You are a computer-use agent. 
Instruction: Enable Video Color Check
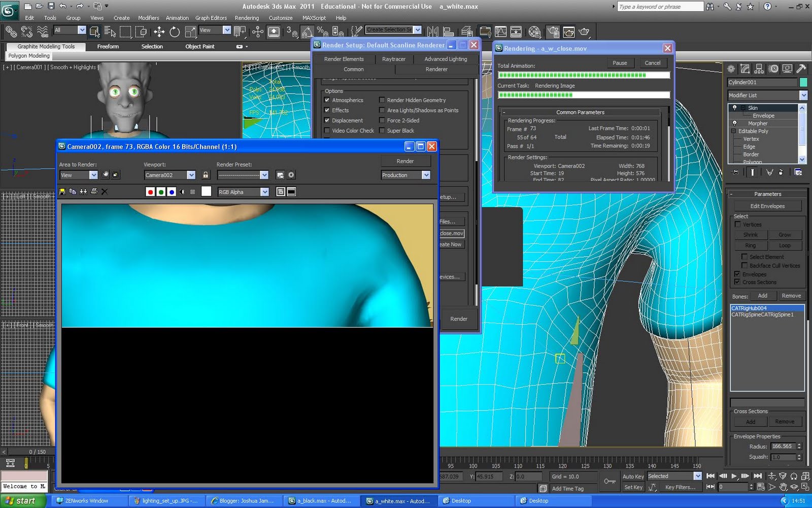pos(327,131)
